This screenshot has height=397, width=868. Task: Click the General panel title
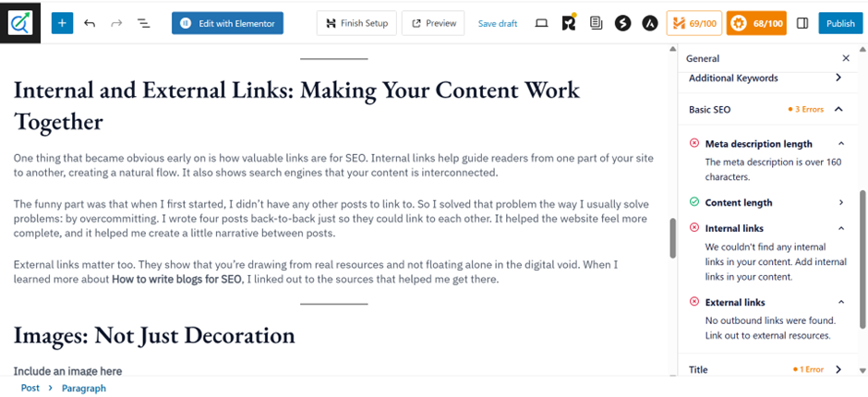703,58
